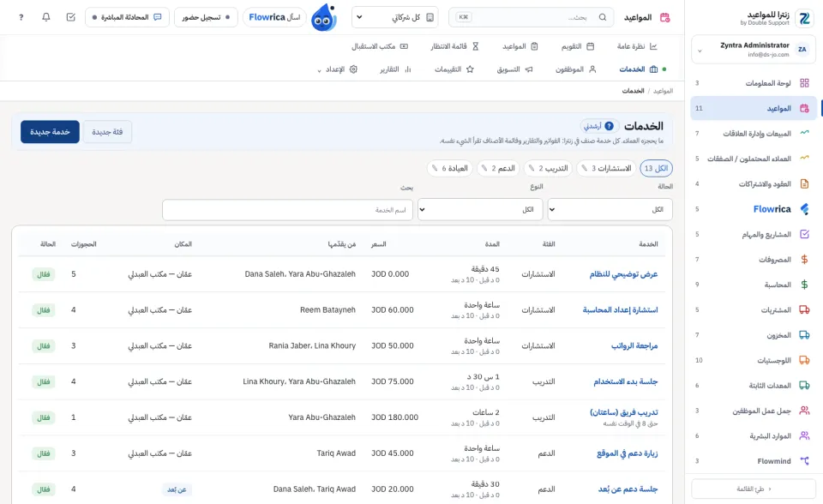This screenshot has width=823, height=504.
Task: Click the Zyntra logo icon
Action: [804, 18]
